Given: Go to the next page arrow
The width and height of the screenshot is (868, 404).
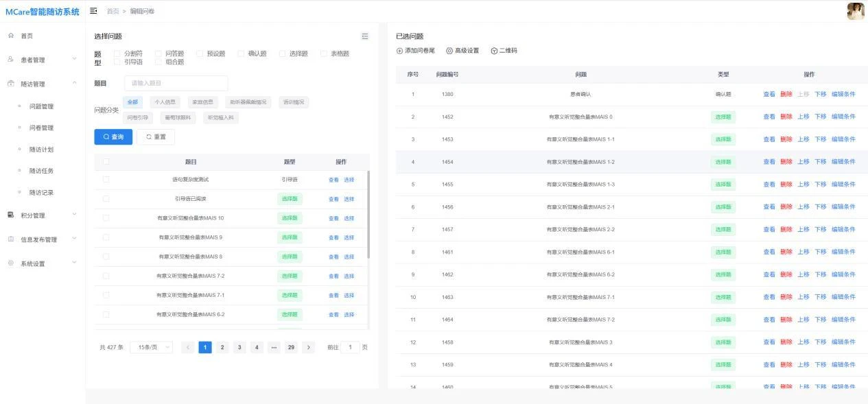Looking at the screenshot, I should coord(309,348).
